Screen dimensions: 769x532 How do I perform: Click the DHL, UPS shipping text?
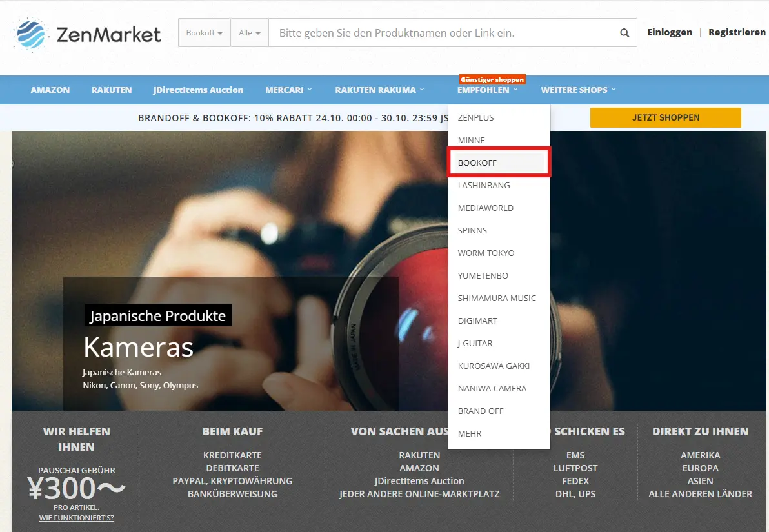pos(575,494)
